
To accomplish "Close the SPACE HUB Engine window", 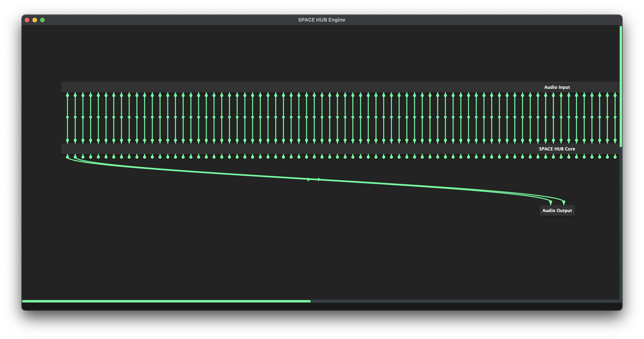I will click(27, 20).
